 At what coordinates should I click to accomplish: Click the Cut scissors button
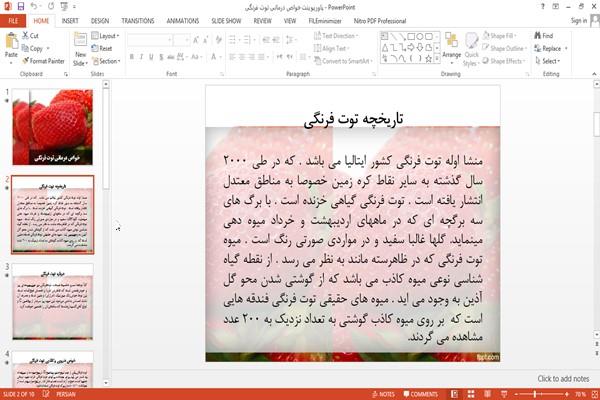point(30,36)
